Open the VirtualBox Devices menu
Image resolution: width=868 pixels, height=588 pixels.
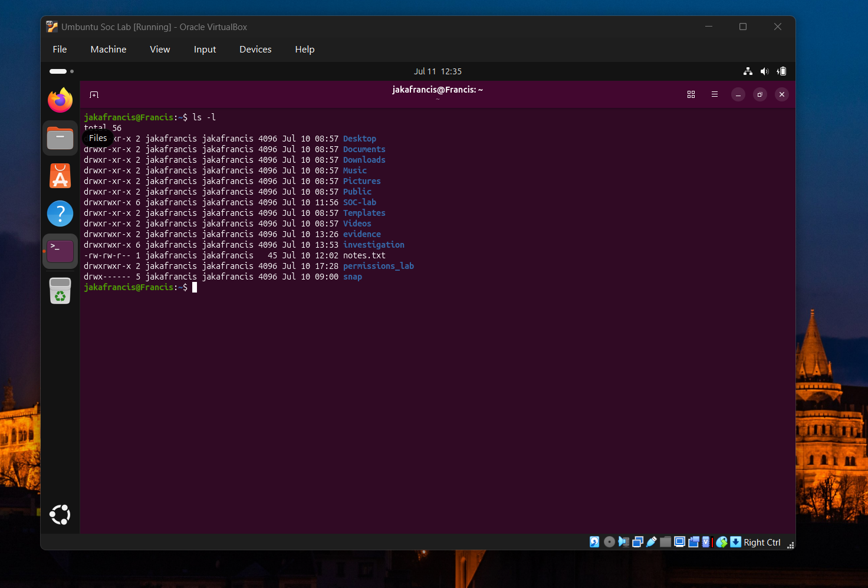coord(255,50)
